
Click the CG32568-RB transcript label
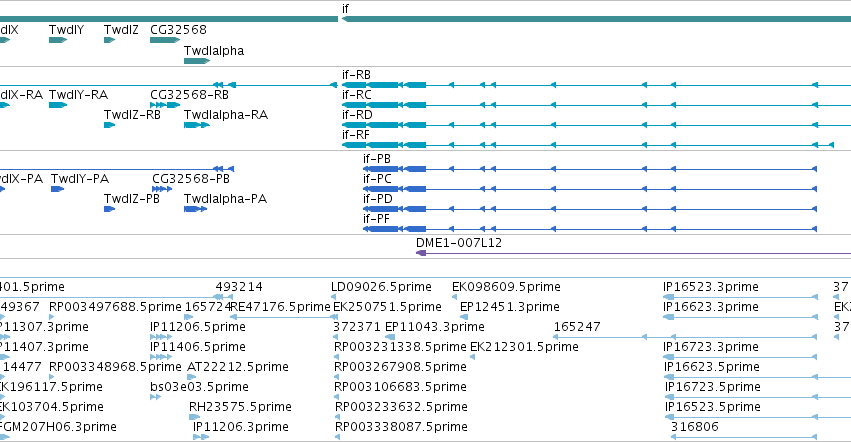point(189,95)
